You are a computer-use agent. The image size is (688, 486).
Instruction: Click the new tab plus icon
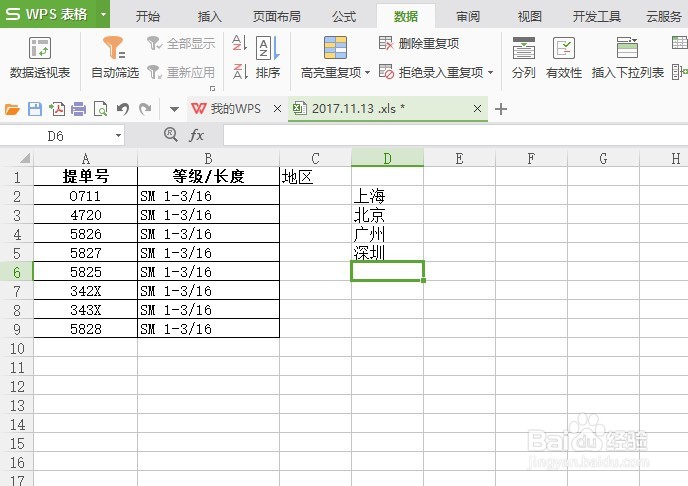501,109
